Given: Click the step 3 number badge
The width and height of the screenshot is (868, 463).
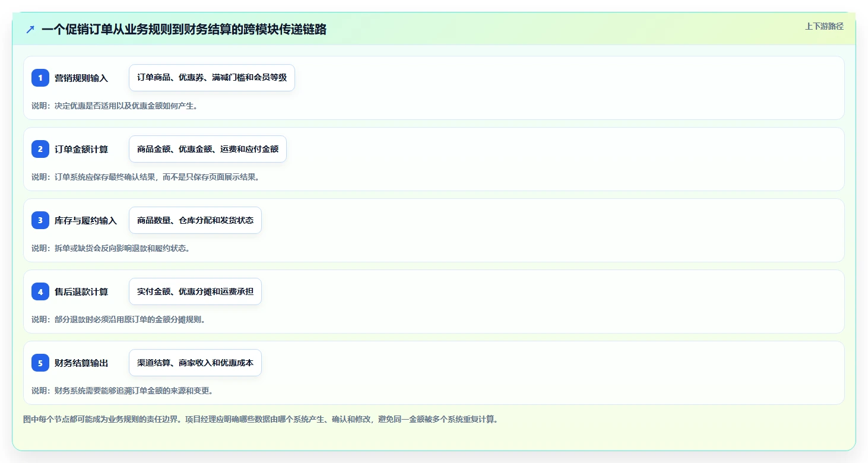Looking at the screenshot, I should click(x=40, y=220).
